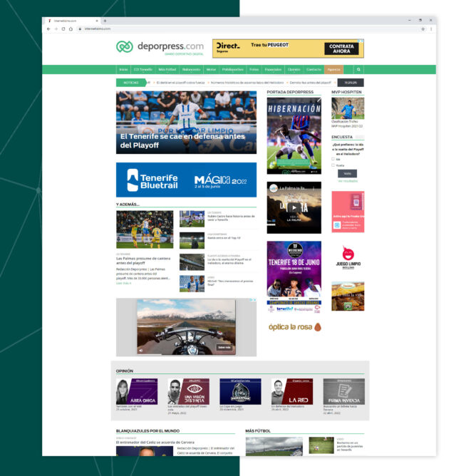
Task: Unmute the motorcycle ad video
Action: (140, 351)
